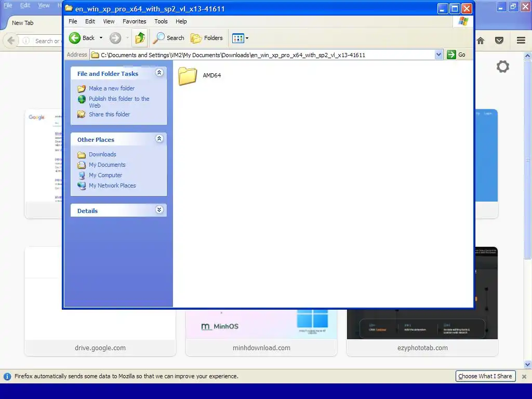
Task: Click Choose What I Share button
Action: pos(485,376)
